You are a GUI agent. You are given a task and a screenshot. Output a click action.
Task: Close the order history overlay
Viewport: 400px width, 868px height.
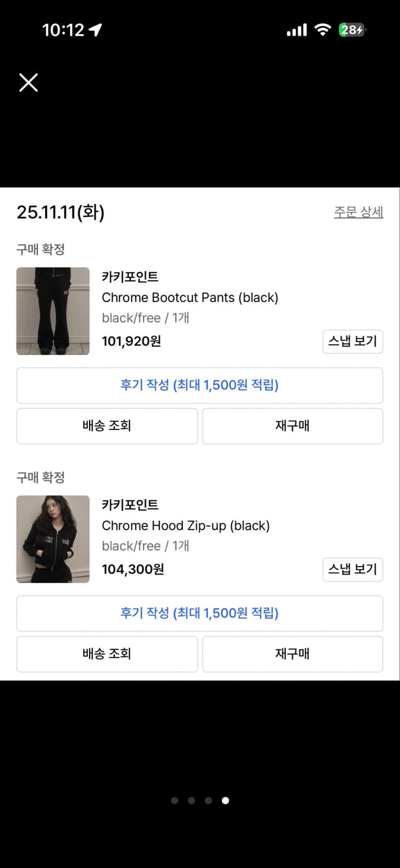pos(28,82)
